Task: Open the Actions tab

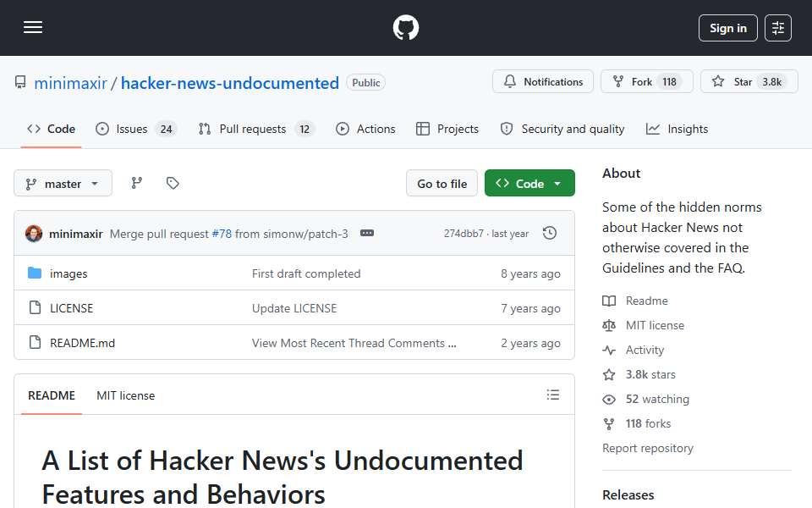Action: point(365,129)
